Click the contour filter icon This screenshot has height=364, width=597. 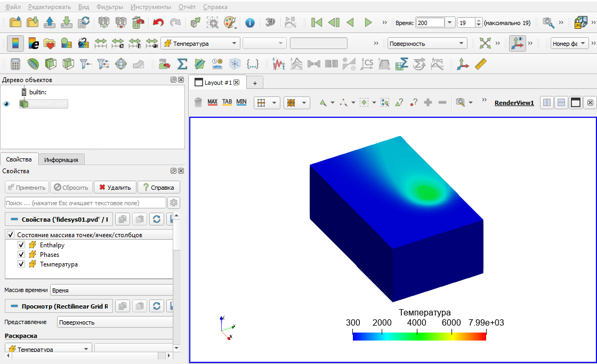click(x=33, y=64)
